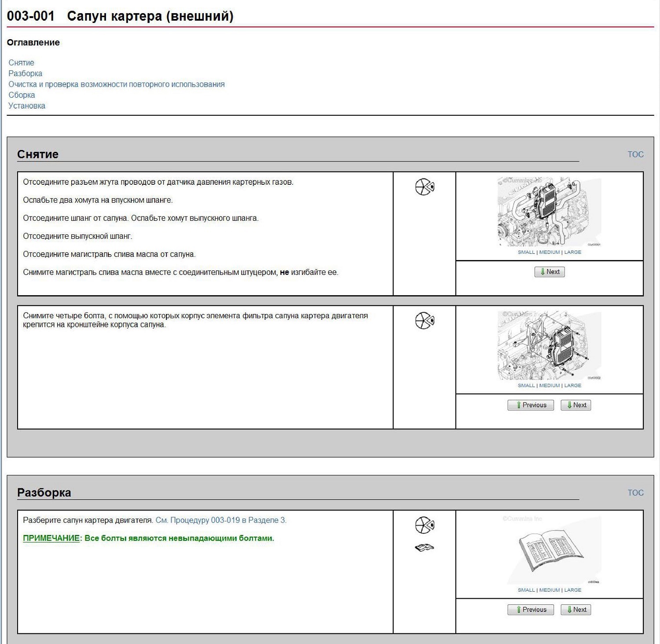Click Отсоедините разъем жгута проводов step text
Image resolution: width=660 pixels, height=644 pixels.
coord(158,182)
